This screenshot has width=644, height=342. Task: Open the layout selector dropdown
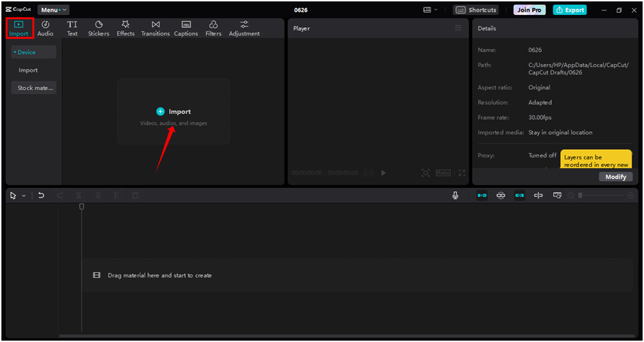[430, 10]
